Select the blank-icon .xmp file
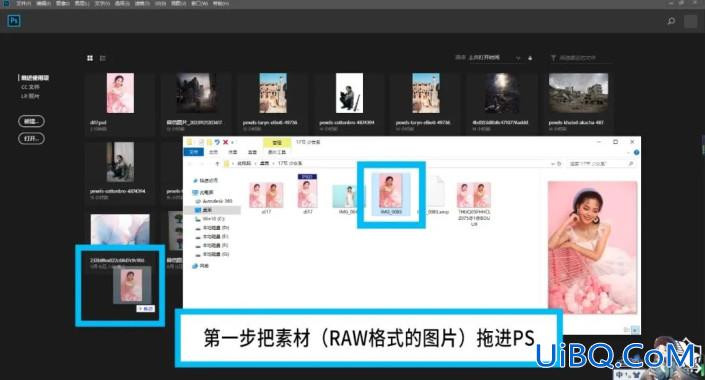The width and height of the screenshot is (705, 380). point(435,195)
